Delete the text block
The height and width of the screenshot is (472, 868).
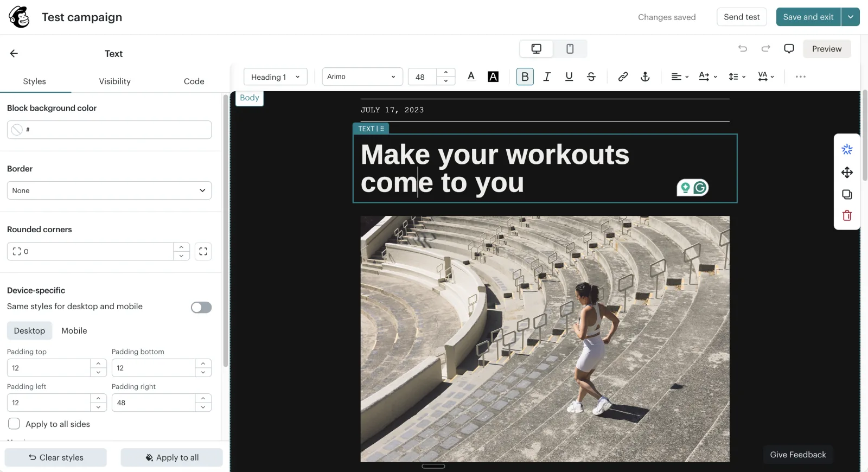point(847,216)
